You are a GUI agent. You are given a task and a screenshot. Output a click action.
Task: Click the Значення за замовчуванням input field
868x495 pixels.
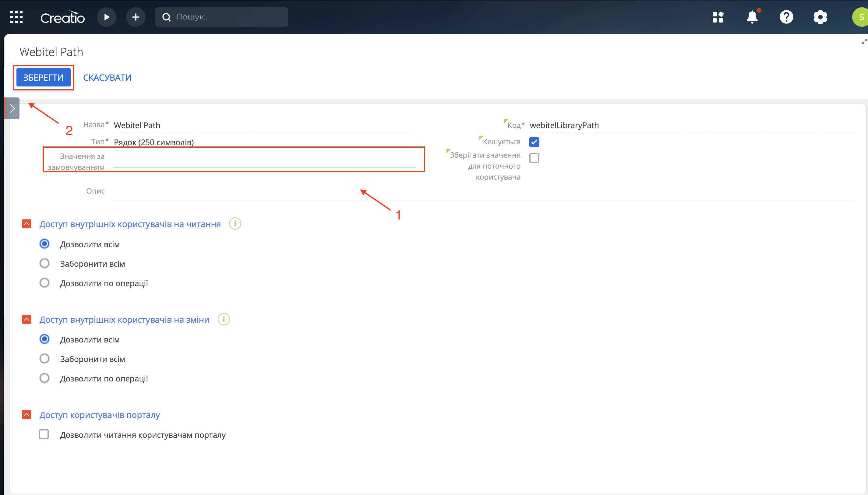(264, 160)
